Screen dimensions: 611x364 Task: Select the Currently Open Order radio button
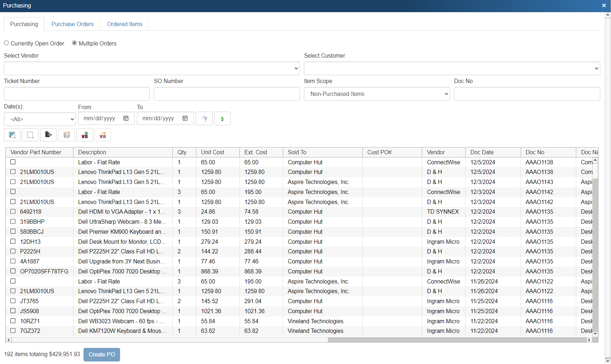point(6,43)
